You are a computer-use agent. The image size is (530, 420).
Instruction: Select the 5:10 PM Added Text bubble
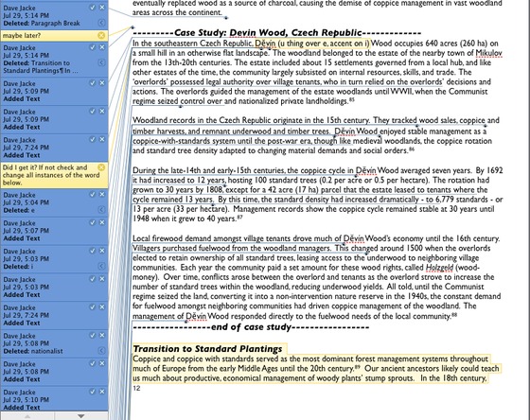[54, 399]
